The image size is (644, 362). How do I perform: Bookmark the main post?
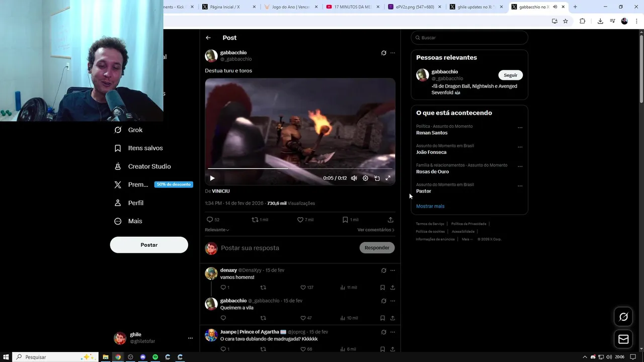[x=351, y=220]
